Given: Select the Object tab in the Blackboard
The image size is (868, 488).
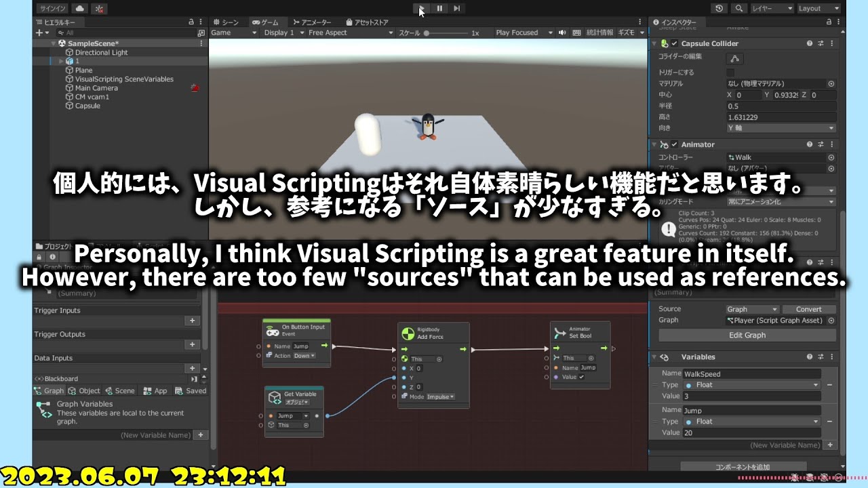Looking at the screenshot, I should pos(84,391).
